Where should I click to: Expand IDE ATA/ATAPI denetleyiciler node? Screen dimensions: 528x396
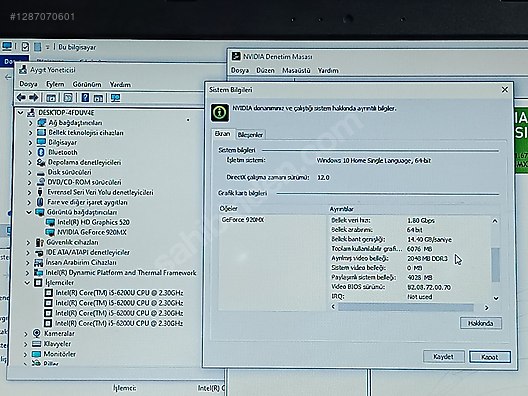29,253
